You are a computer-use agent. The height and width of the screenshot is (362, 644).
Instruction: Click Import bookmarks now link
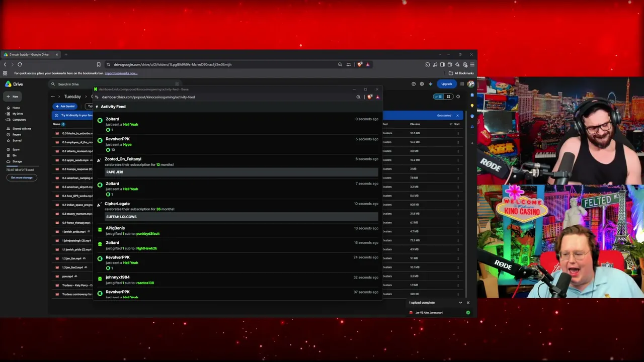tap(121, 73)
